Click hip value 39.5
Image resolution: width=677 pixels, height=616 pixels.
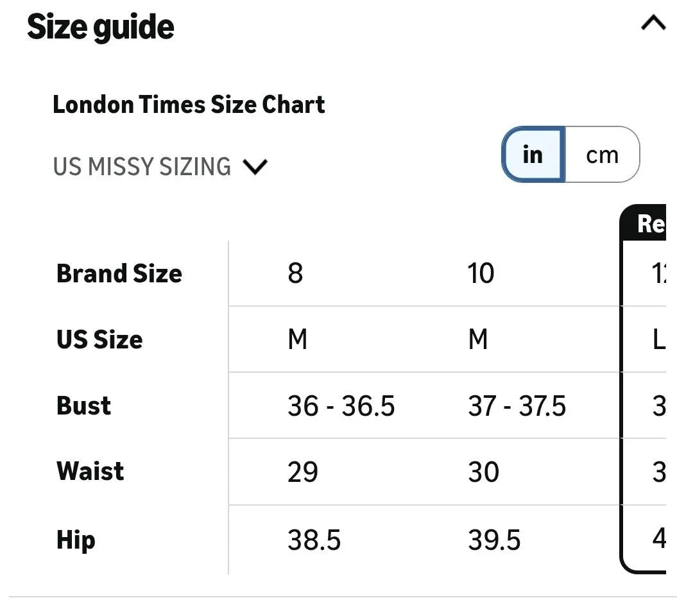tap(494, 540)
